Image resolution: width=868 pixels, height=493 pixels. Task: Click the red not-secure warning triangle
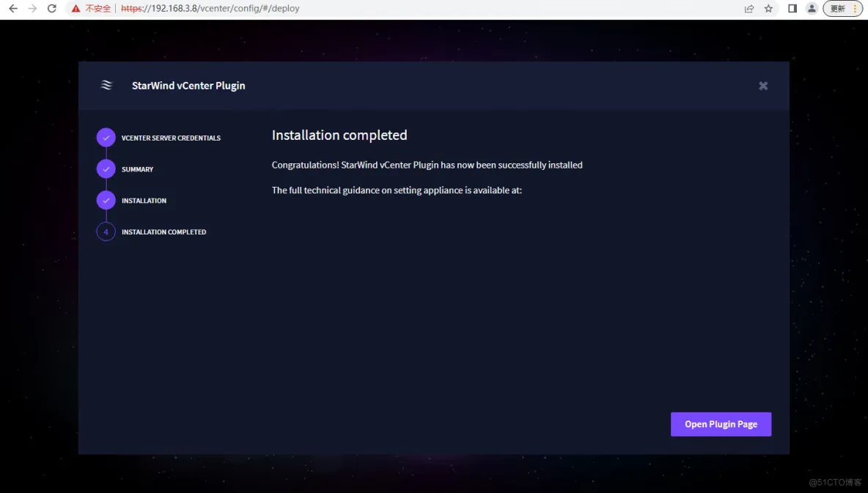click(76, 8)
